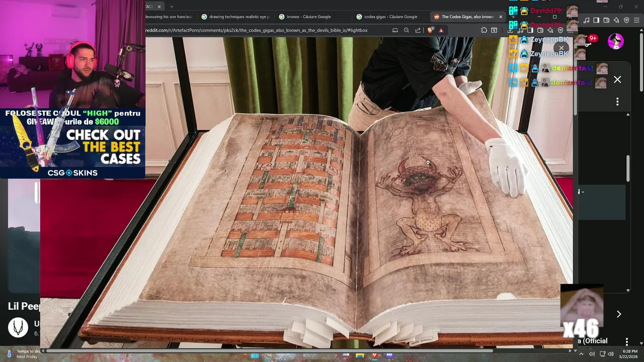Open the 'drawing techniques realistic eye' tab

click(x=235, y=17)
